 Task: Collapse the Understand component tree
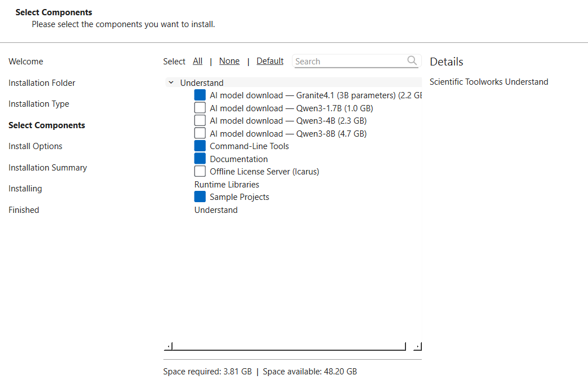(171, 82)
